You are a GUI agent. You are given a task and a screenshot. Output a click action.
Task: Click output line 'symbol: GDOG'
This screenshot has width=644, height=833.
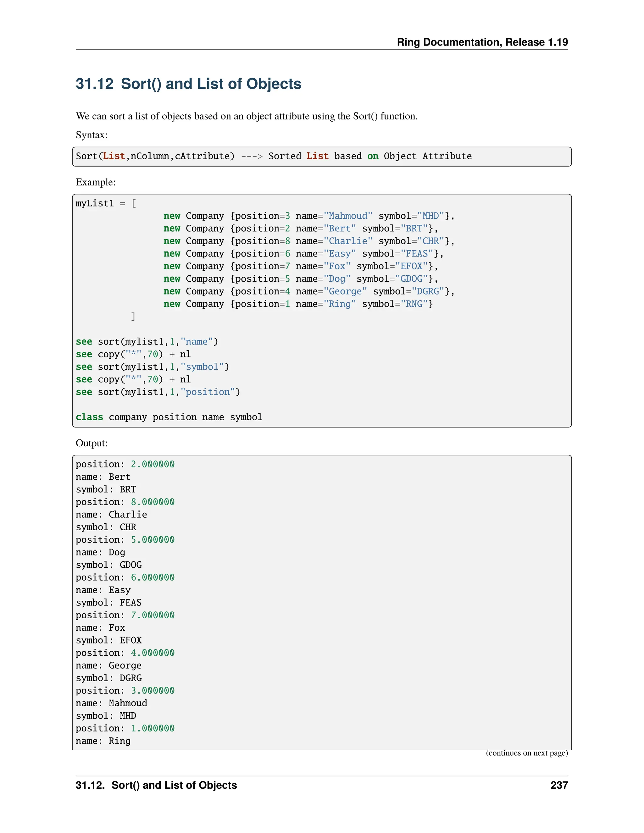click(109, 565)
